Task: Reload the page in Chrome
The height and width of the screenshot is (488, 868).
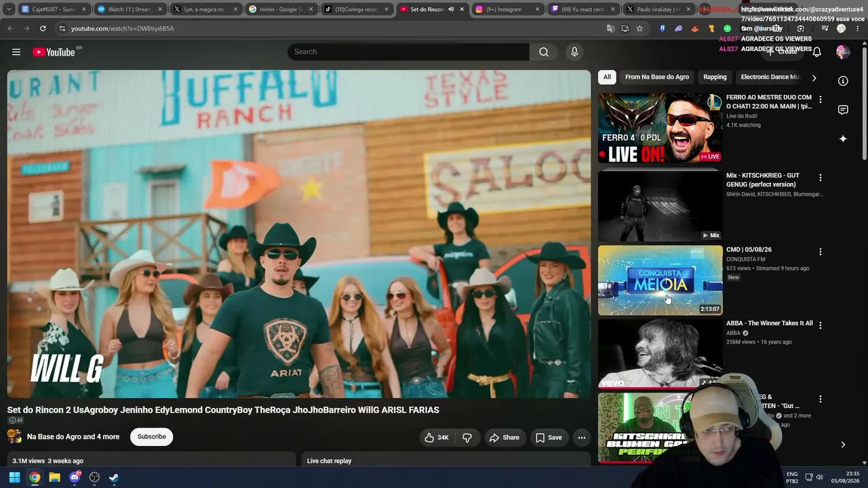Action: [x=43, y=28]
